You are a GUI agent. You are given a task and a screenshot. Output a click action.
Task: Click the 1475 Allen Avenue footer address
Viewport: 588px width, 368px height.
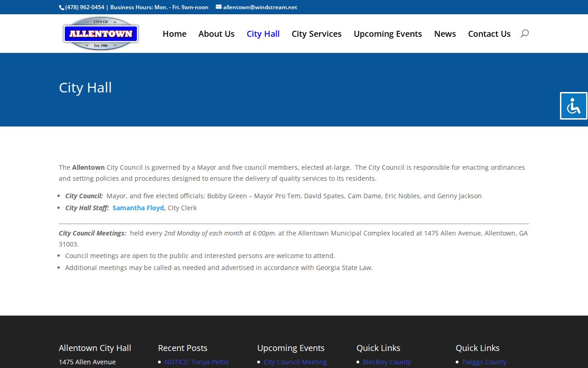click(x=87, y=362)
